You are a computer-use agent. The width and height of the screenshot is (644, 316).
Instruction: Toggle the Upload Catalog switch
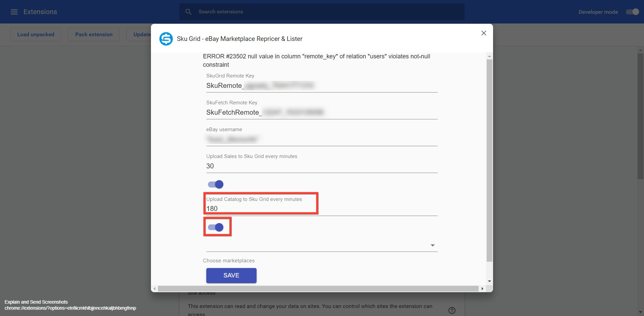coord(216,227)
